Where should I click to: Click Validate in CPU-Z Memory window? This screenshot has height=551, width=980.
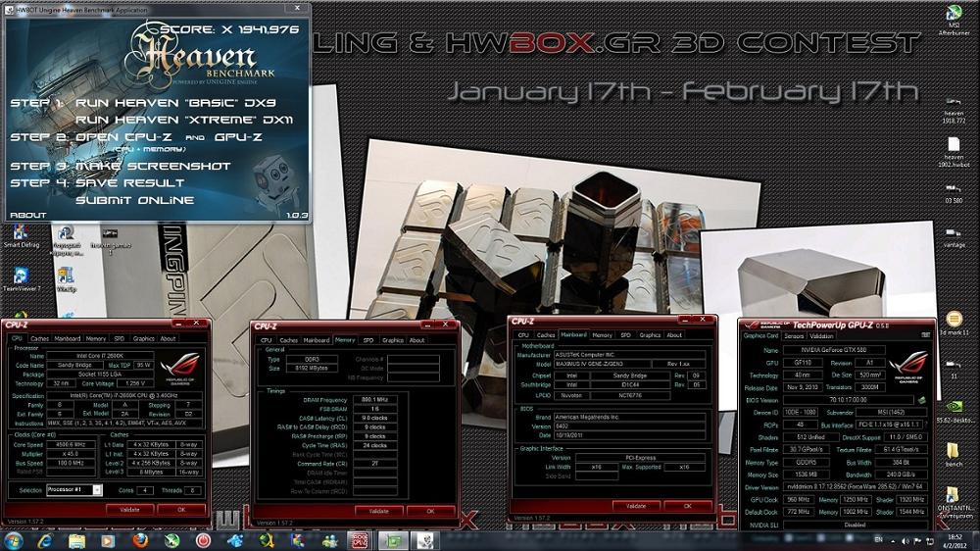click(378, 511)
